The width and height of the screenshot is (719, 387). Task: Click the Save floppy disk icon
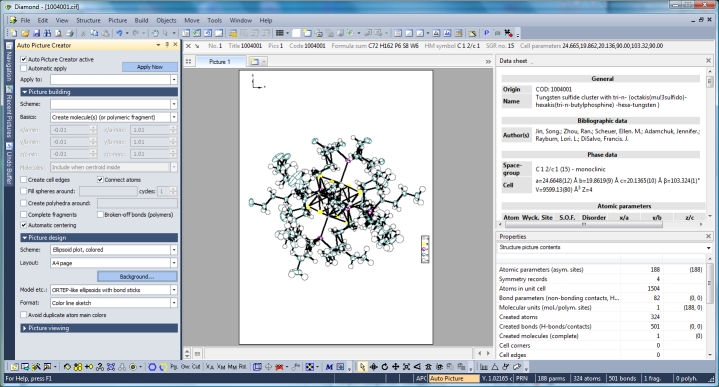36,33
